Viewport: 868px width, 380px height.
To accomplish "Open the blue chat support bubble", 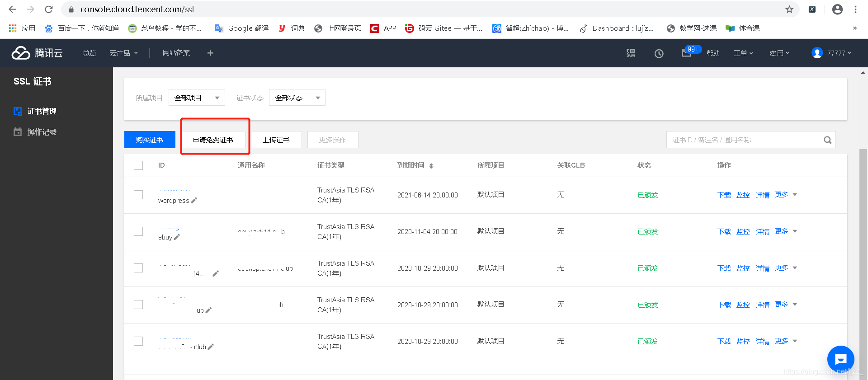I will click(840, 359).
